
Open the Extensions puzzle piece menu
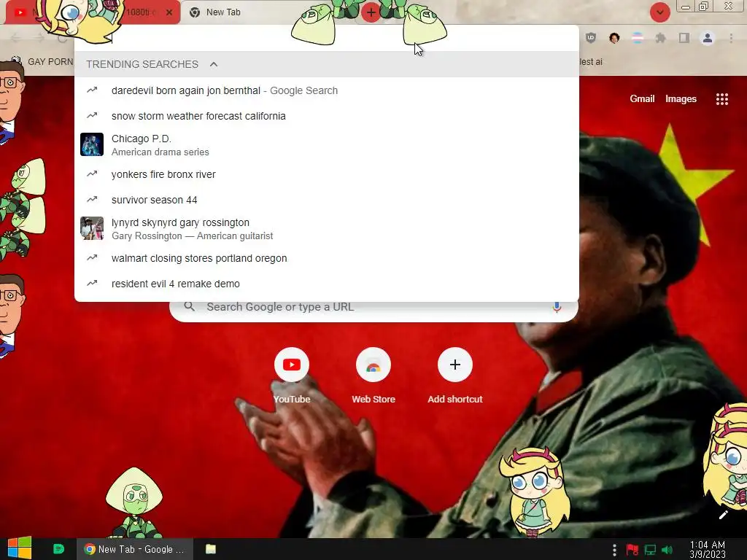pyautogui.click(x=660, y=38)
